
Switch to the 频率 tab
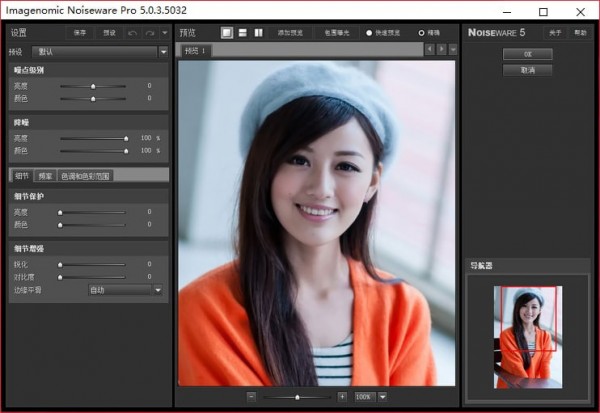(x=45, y=176)
